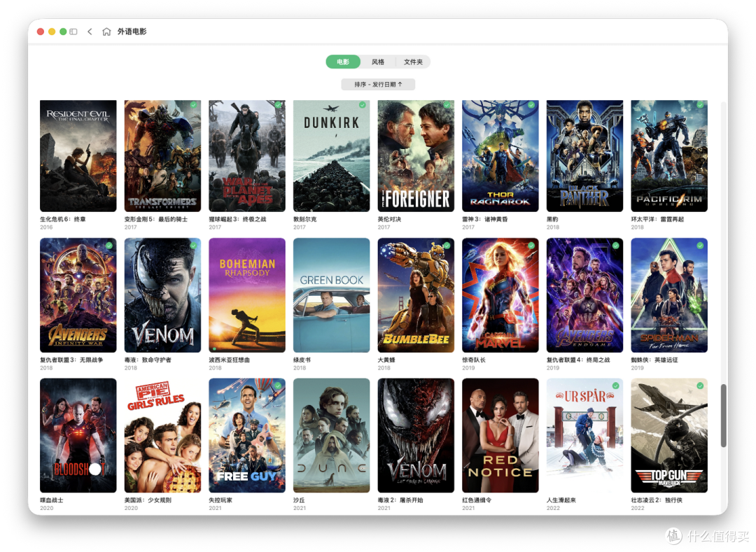
Task: Open the American Pie Girls' Rules poster
Action: 162,435
